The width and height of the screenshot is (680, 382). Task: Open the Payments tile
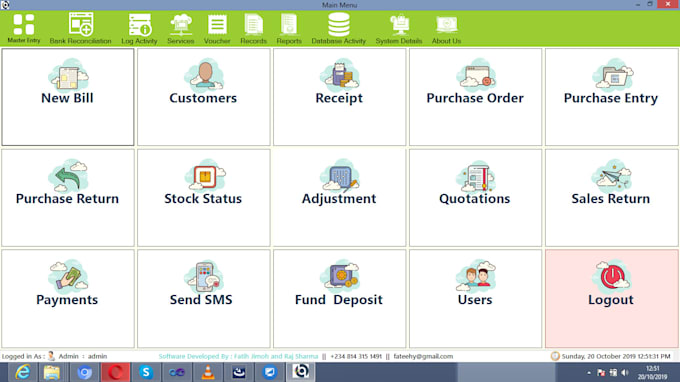[x=68, y=298]
